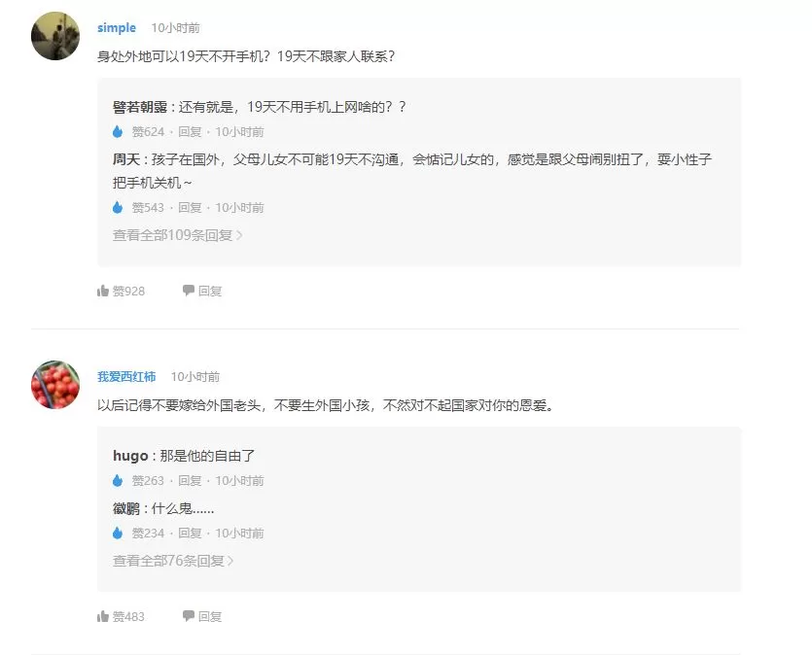Reply to hugo's comment
Screen dimensions: 812x655
pyautogui.click(x=190, y=480)
